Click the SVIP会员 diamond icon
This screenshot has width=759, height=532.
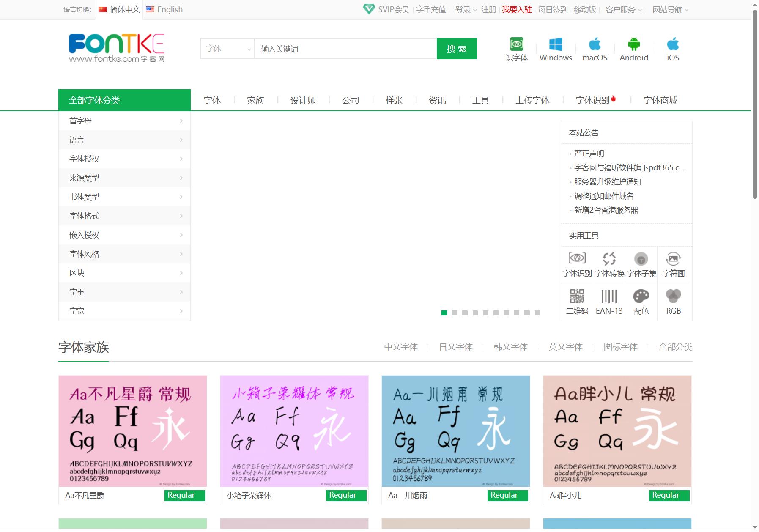click(x=369, y=9)
